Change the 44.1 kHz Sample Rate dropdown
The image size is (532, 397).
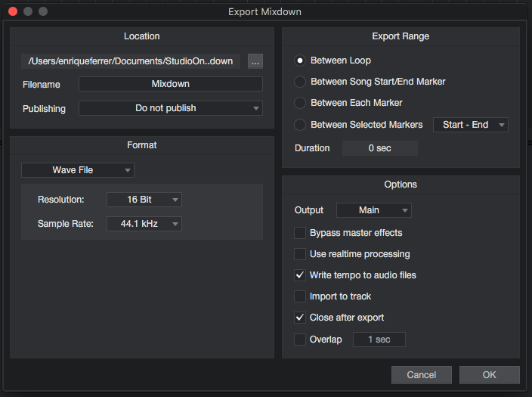144,224
